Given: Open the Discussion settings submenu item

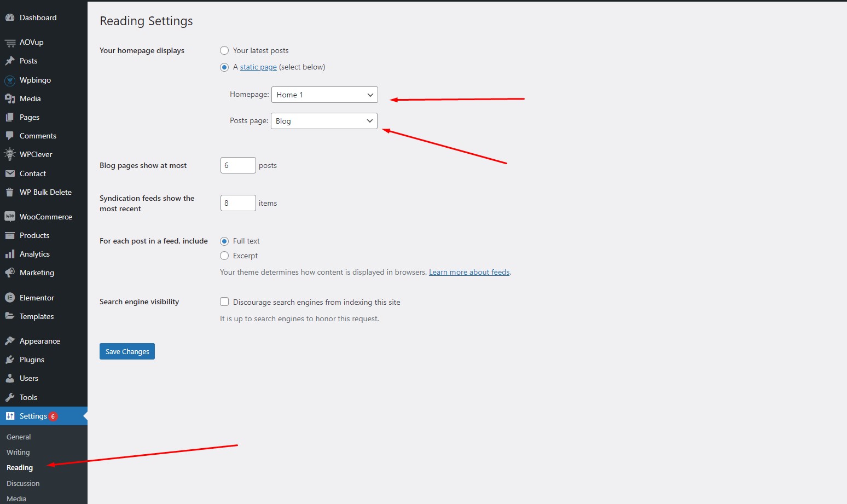Looking at the screenshot, I should click(x=23, y=483).
